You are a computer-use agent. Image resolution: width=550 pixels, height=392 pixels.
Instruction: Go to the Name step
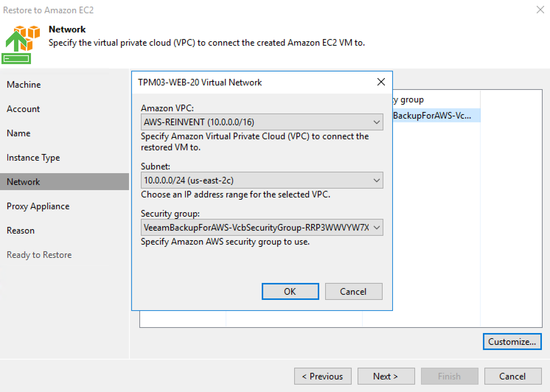(x=18, y=133)
